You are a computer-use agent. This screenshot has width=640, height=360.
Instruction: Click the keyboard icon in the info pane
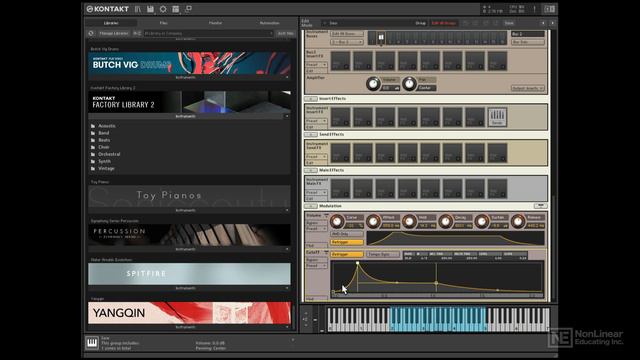pos(92,343)
